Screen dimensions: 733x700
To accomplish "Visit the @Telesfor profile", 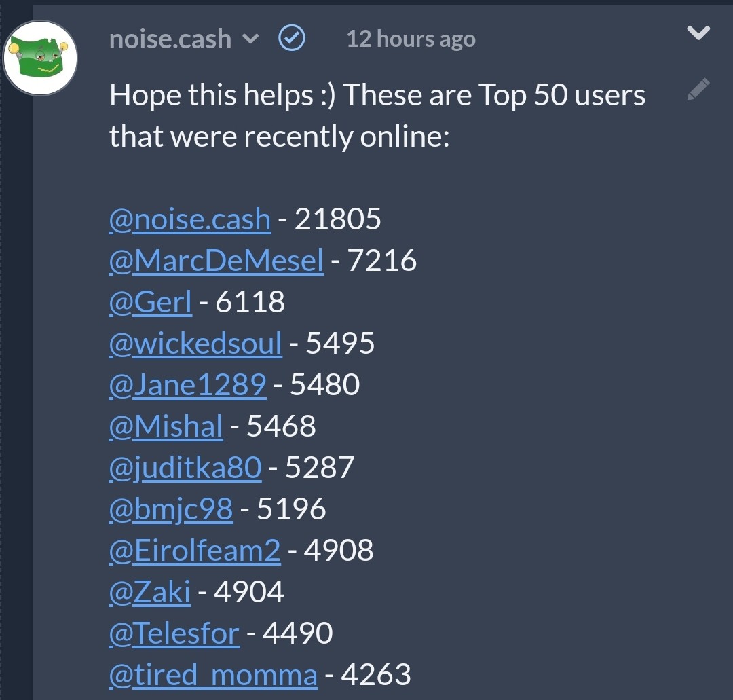I will pyautogui.click(x=174, y=633).
